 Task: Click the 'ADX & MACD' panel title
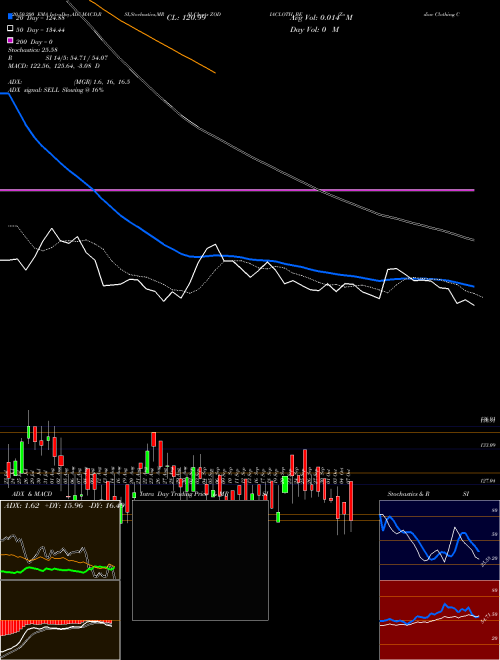pyautogui.click(x=32, y=494)
